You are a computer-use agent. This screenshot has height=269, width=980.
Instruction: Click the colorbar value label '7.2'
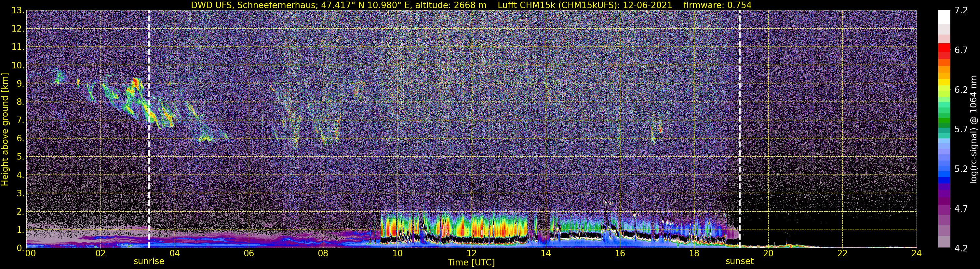click(961, 11)
